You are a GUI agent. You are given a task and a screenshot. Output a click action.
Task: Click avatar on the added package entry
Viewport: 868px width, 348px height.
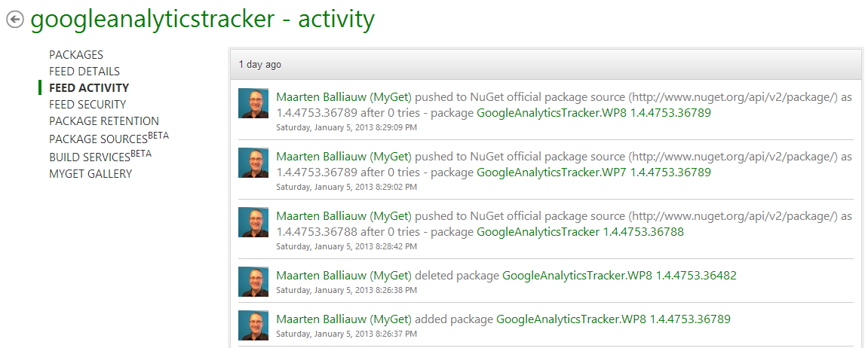253,325
